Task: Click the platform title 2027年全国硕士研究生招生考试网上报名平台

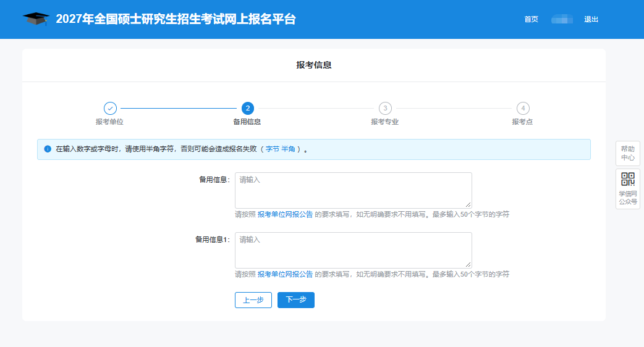Action: click(176, 19)
